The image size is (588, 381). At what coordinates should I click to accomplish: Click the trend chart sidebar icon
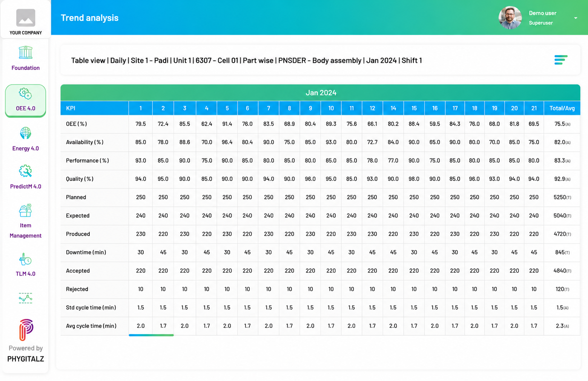26,298
